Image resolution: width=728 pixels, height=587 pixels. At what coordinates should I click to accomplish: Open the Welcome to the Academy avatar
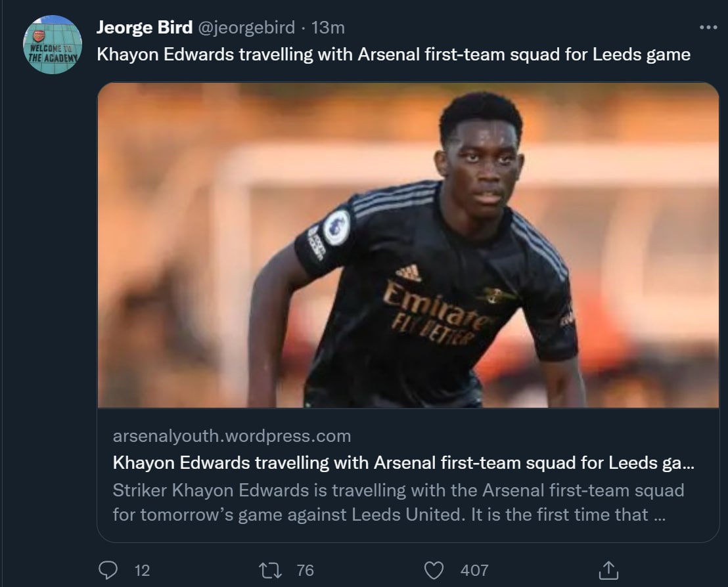coord(53,45)
